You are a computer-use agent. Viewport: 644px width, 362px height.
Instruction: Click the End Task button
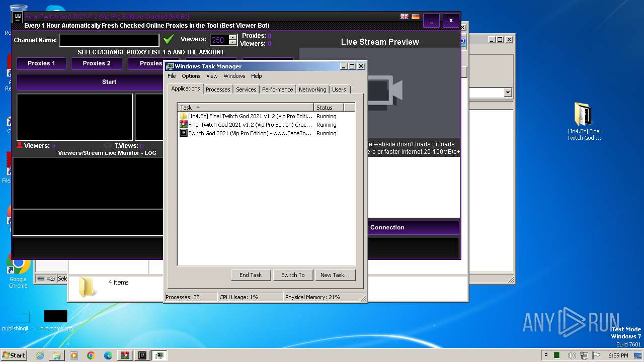251,275
